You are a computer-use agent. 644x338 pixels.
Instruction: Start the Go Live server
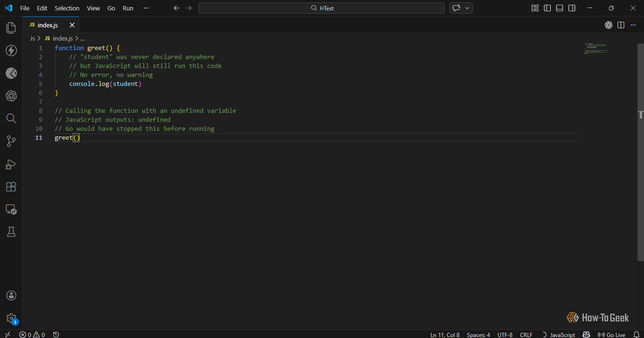pos(611,335)
